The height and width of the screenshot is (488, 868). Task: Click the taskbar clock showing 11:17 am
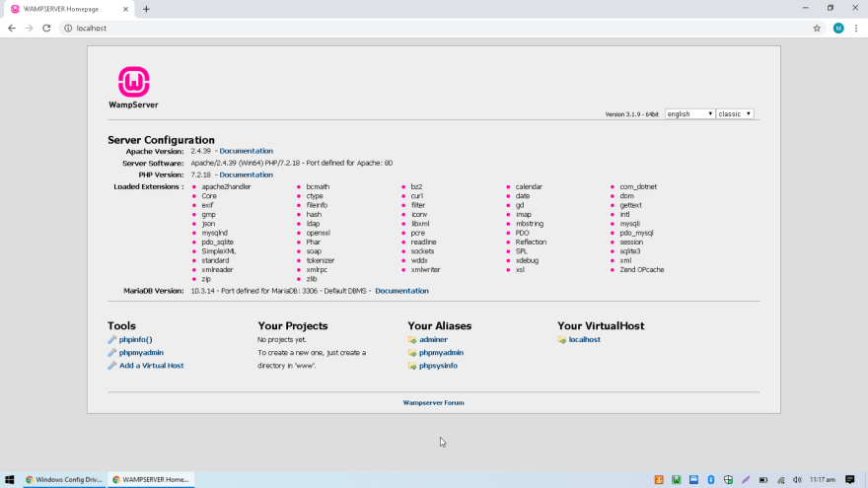(822, 480)
